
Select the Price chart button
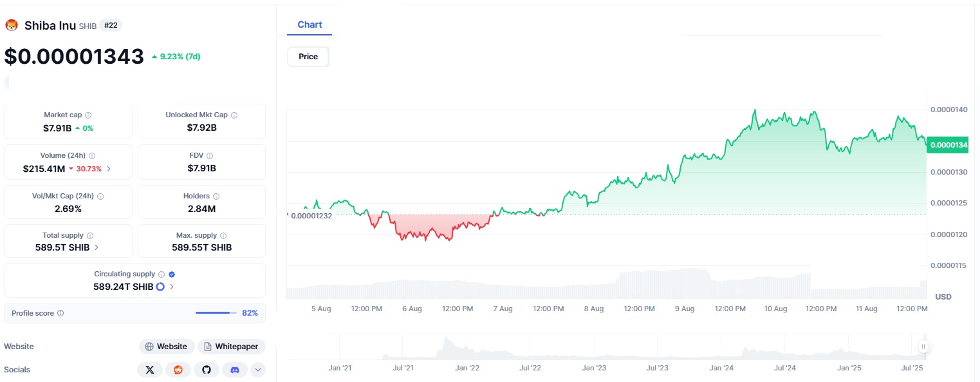[308, 57]
